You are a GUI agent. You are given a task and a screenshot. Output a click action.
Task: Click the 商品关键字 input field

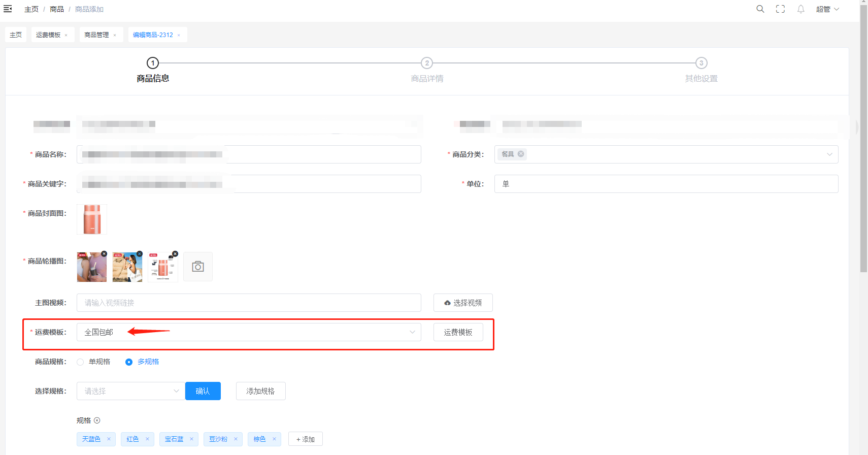(x=249, y=184)
